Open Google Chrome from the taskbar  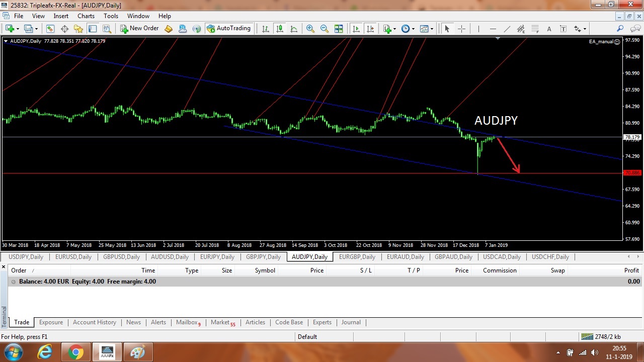point(76,352)
